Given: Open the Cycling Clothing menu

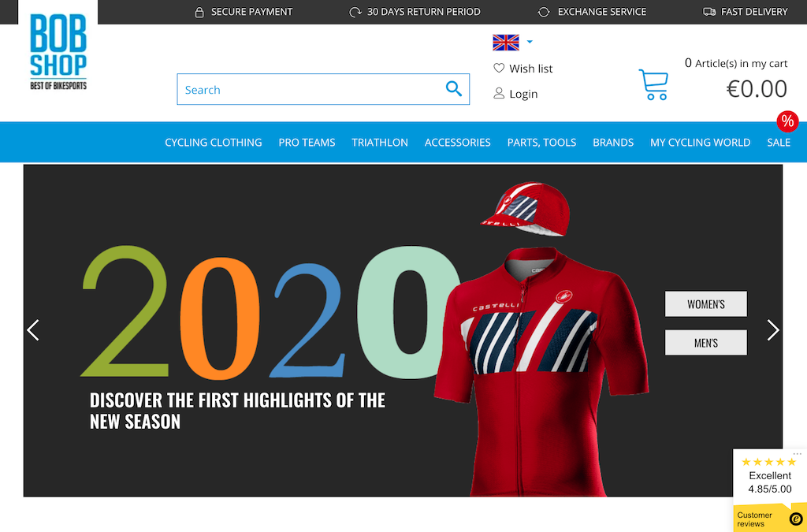Looking at the screenshot, I should 213,143.
